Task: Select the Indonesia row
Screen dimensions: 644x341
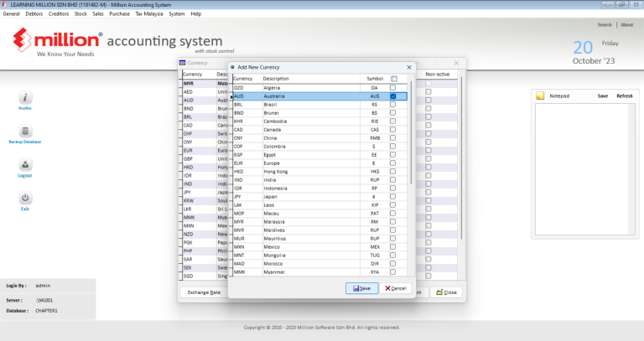Action: click(x=320, y=189)
